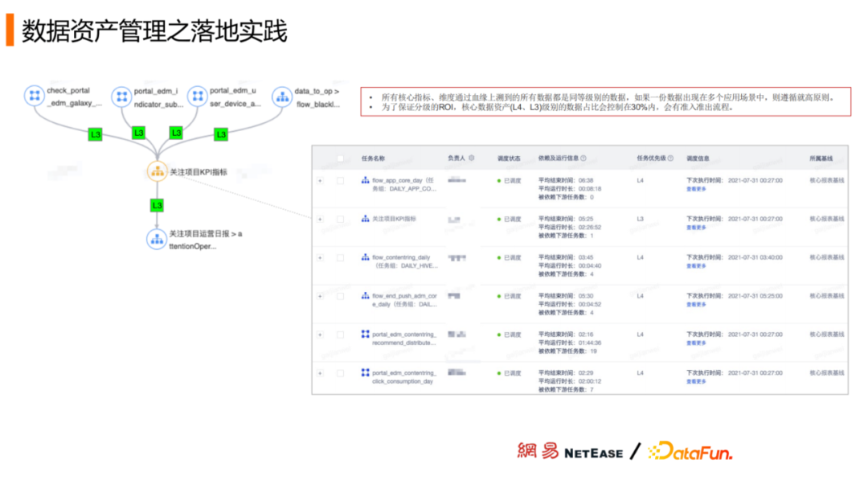Open 查看更多 link in flow_app_core_day row
Screen dimensions: 868x489
[696, 189]
